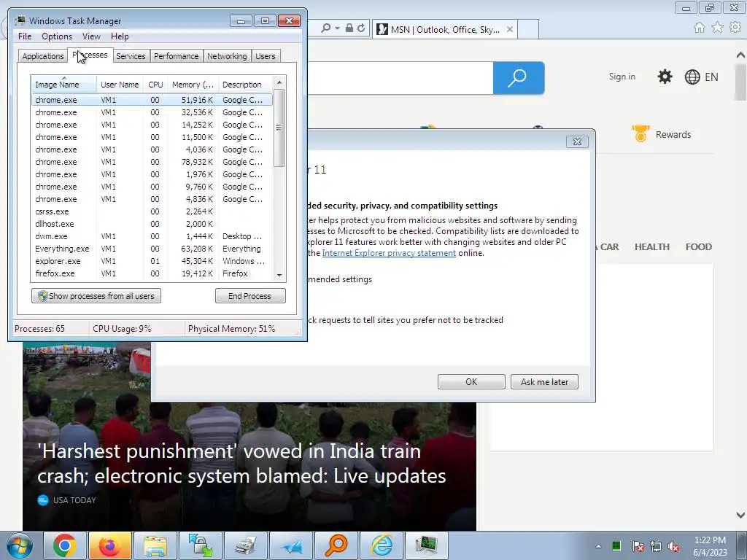The width and height of the screenshot is (747, 560).
Task: Click the lock security icon in address bar
Action: point(349,28)
